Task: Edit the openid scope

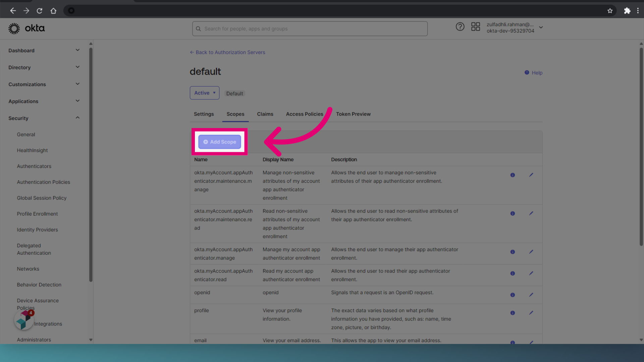Action: pyautogui.click(x=531, y=295)
